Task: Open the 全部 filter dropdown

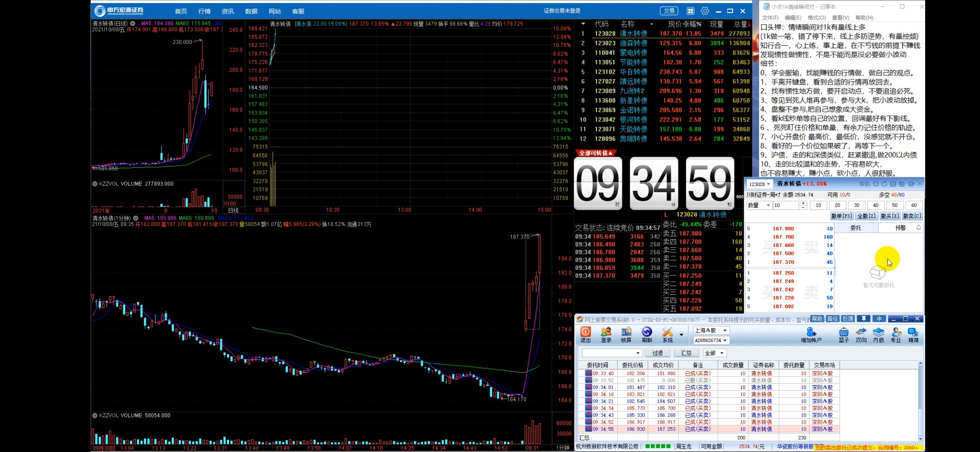Action: [x=714, y=353]
